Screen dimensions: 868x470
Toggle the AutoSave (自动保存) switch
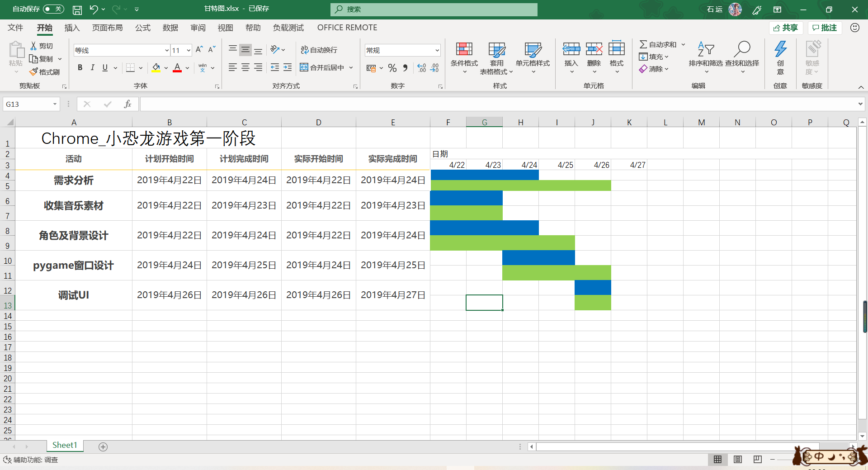[x=53, y=9]
